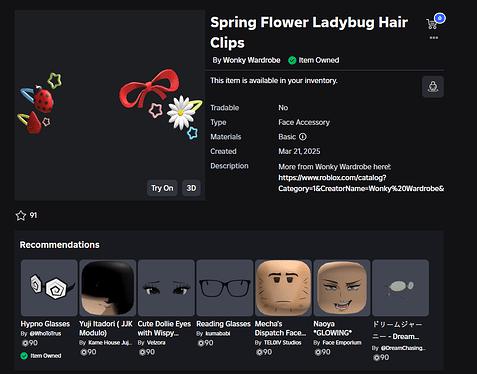
Task: Click the Spring Flower Ladybug Hair Clips title
Action: (309, 33)
